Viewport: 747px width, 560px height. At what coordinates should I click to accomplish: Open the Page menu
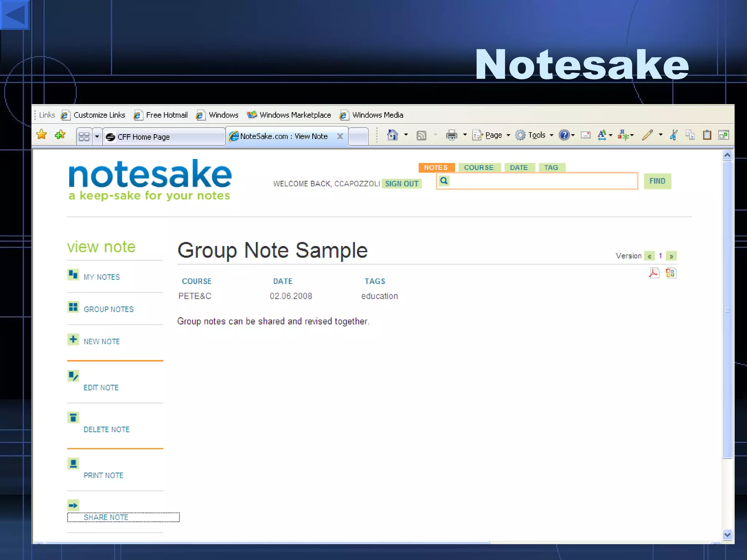tap(491, 135)
